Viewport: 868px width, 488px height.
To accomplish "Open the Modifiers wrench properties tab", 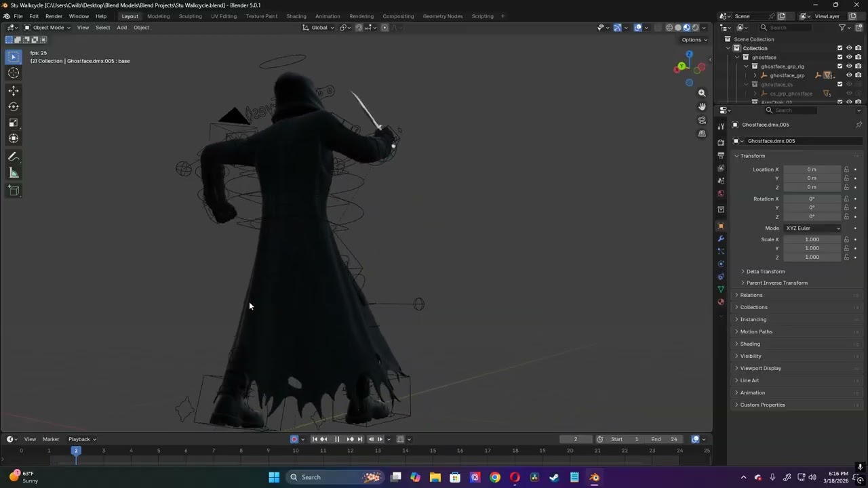I will (721, 239).
